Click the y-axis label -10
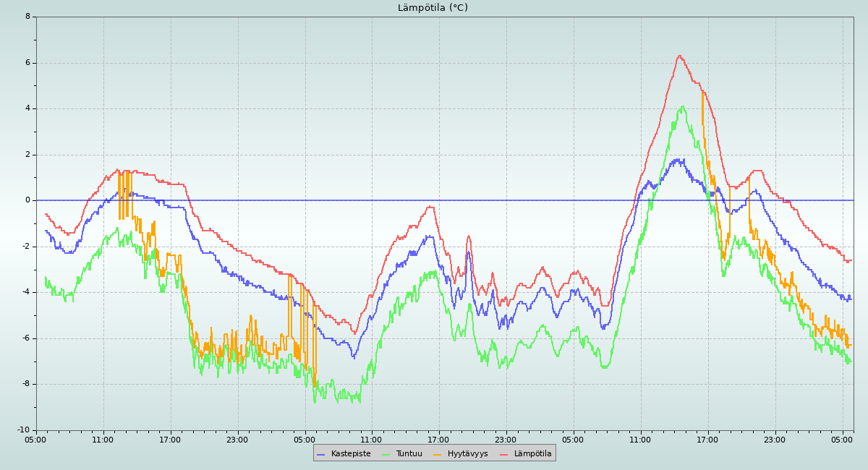Viewport: 868px width, 470px height. tap(24, 430)
